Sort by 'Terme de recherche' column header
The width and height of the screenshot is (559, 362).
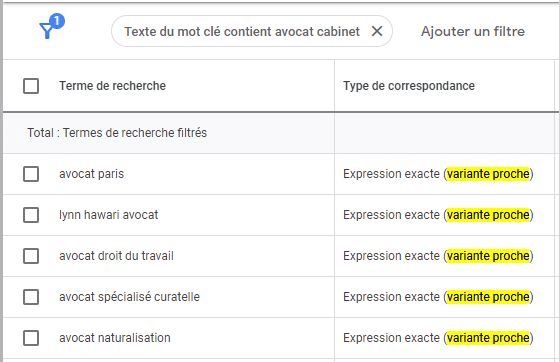click(x=112, y=86)
